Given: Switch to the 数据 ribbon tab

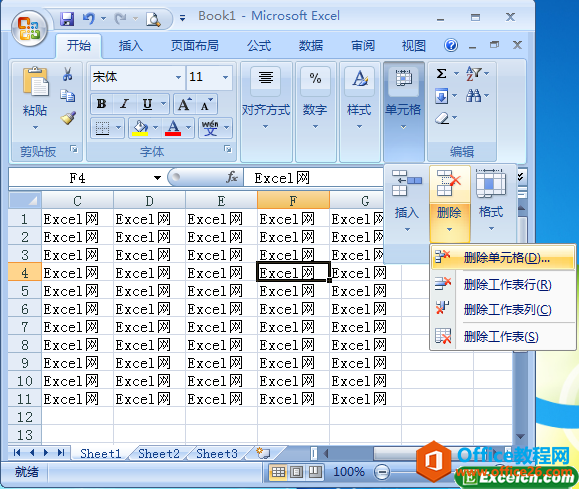Looking at the screenshot, I should point(311,46).
